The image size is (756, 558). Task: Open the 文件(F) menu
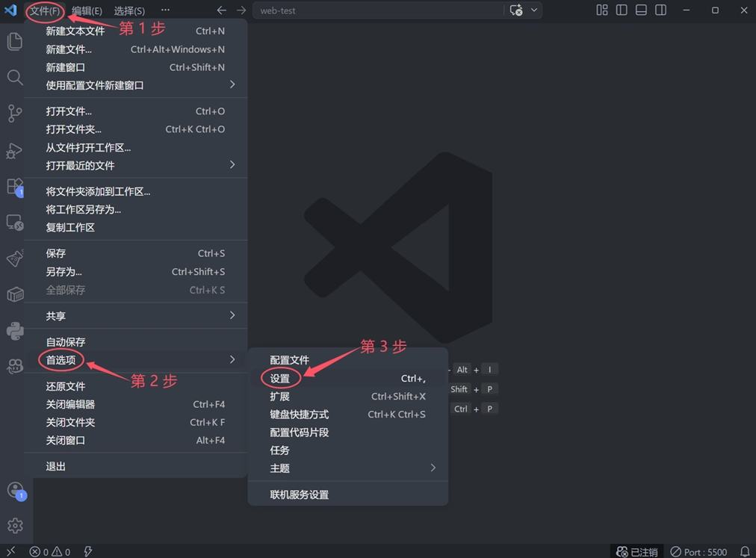coord(44,10)
